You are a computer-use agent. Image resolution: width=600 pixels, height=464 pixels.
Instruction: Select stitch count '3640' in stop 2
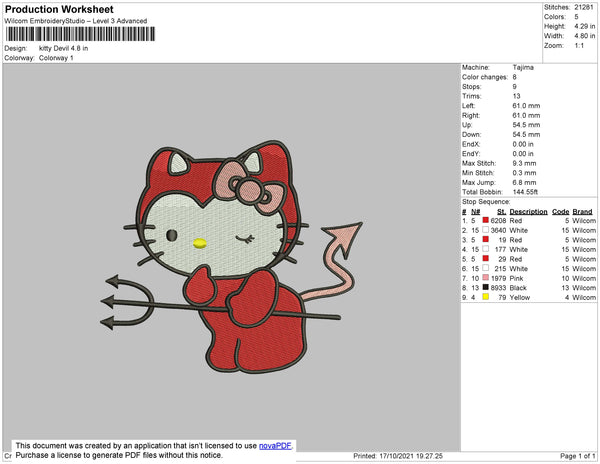[498, 230]
